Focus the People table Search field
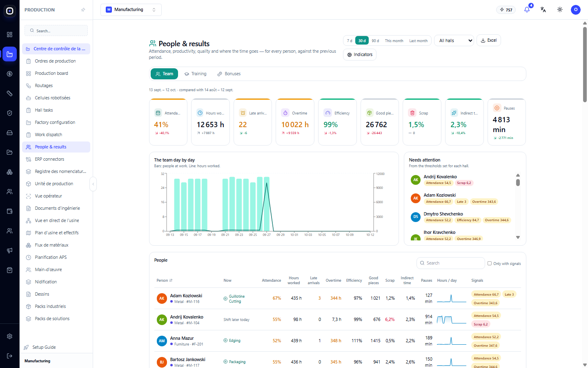Viewport: 588px width, 368px height. click(x=451, y=263)
